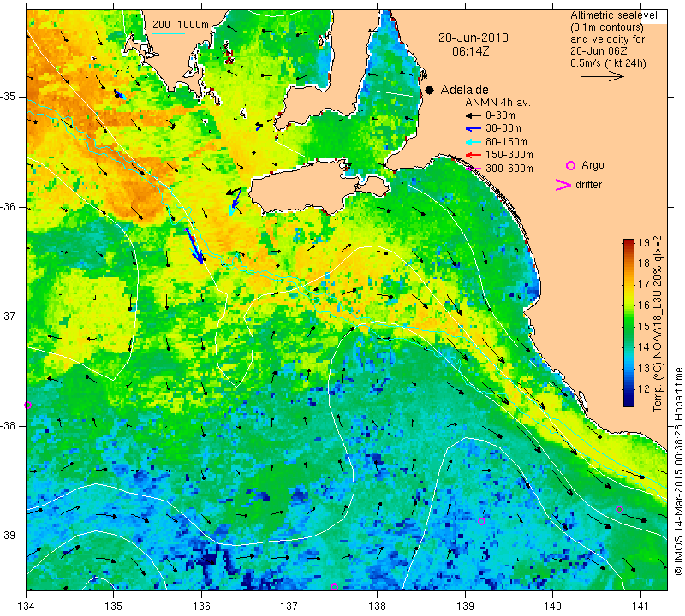Click the '150-300m' depth label
685x616 pixels.
509,155
